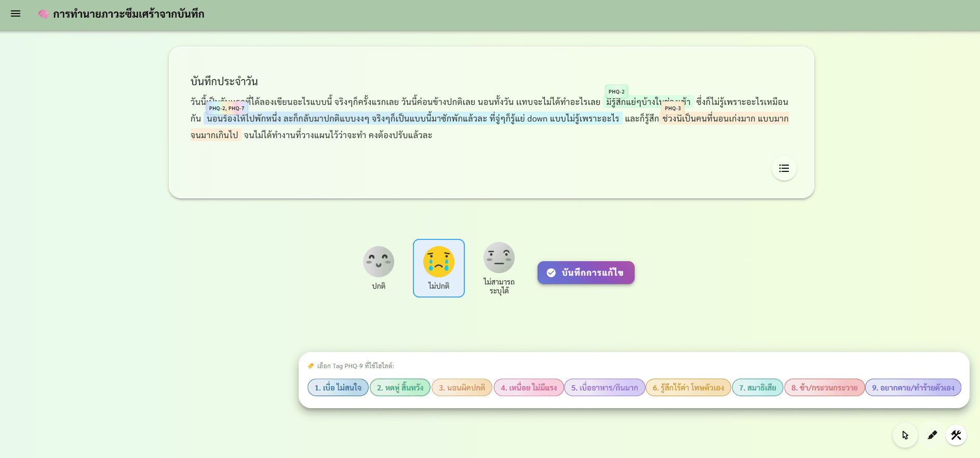This screenshot has height=458, width=980.
Task: Open the hamburger navigation menu
Action: pos(16,14)
